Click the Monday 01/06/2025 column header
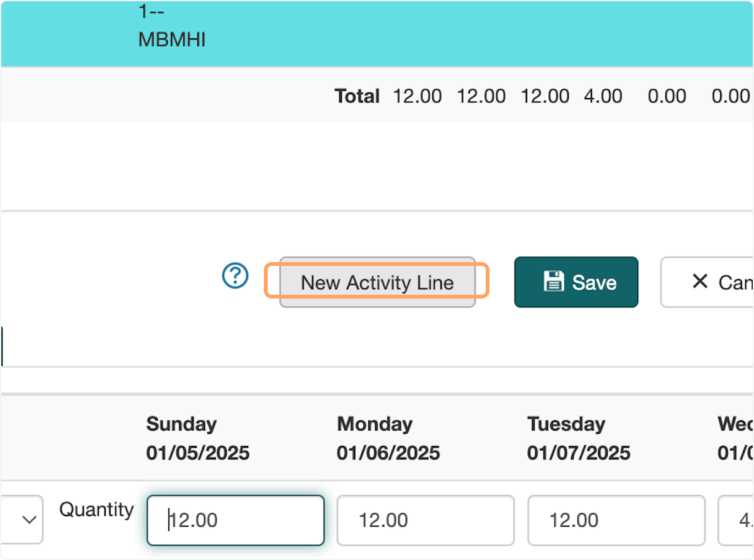Image resolution: width=754 pixels, height=560 pixels. click(x=388, y=438)
